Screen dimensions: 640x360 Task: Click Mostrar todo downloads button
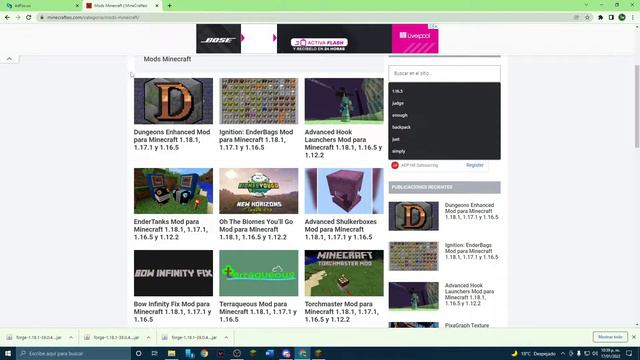point(610,337)
